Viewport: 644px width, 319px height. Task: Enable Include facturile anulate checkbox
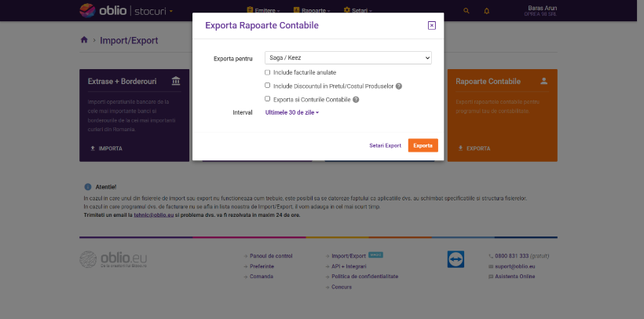(x=267, y=71)
